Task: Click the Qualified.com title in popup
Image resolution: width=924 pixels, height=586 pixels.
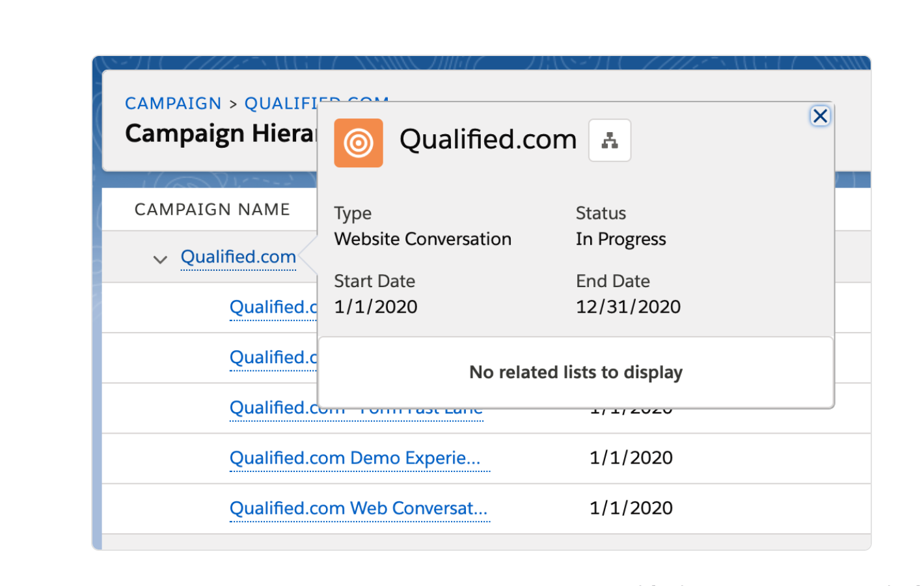Action: [x=488, y=139]
